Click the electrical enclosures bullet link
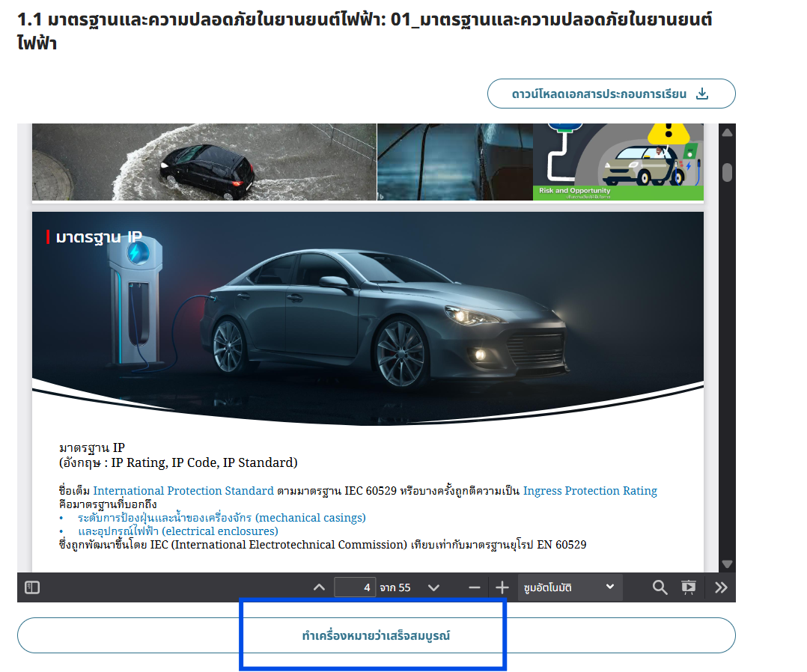 (x=178, y=531)
